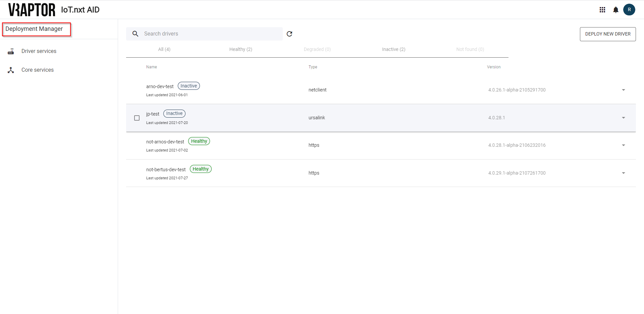Click the search magnifier icon

(135, 34)
